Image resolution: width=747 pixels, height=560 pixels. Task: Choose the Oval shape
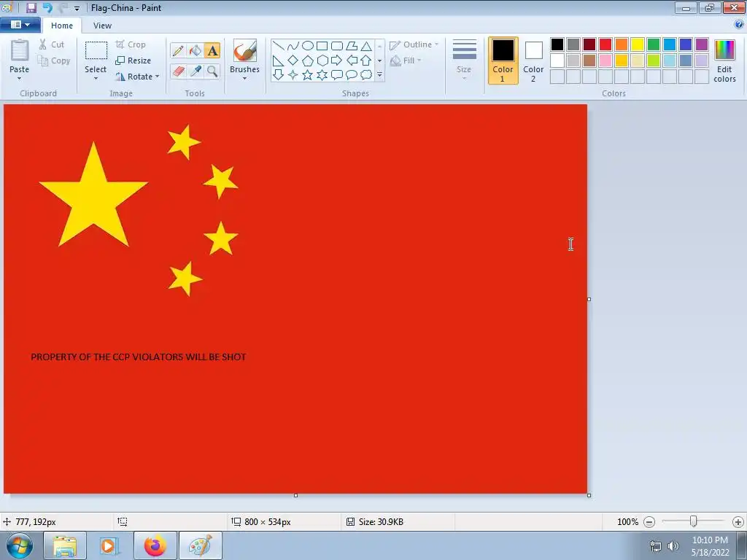[308, 46]
